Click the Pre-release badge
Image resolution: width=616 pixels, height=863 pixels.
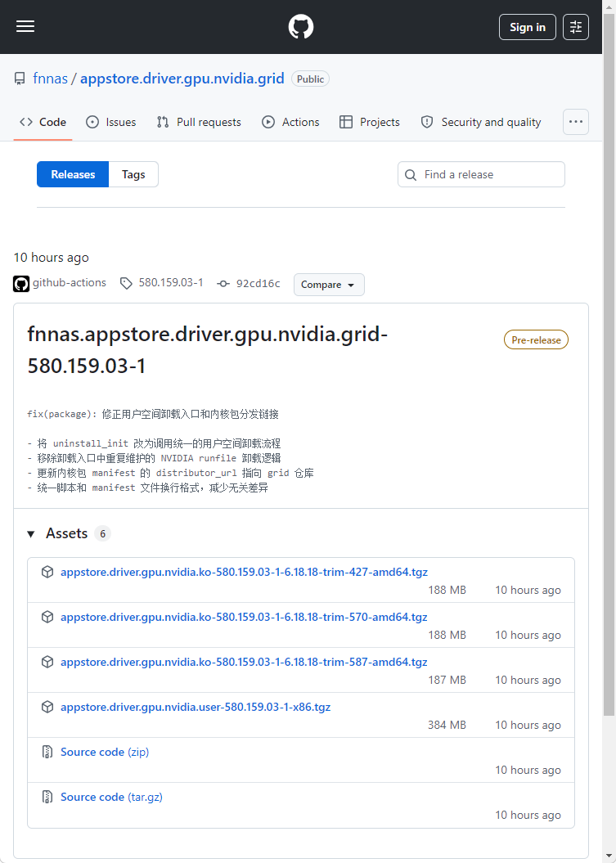(536, 340)
